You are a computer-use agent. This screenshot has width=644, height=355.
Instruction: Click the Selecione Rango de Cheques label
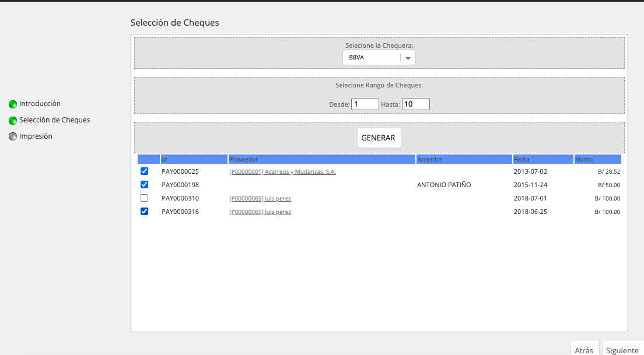pyautogui.click(x=379, y=85)
